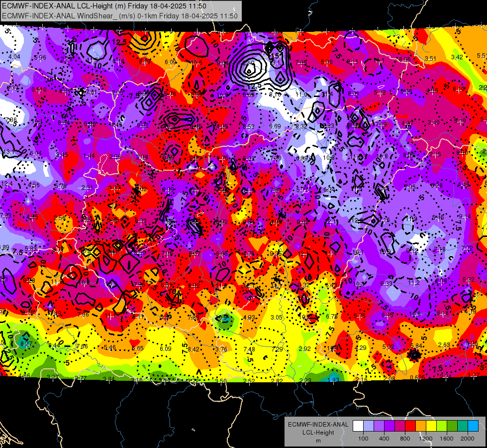
Task: Click the wind shear value '8.42'
Action: click(x=193, y=349)
